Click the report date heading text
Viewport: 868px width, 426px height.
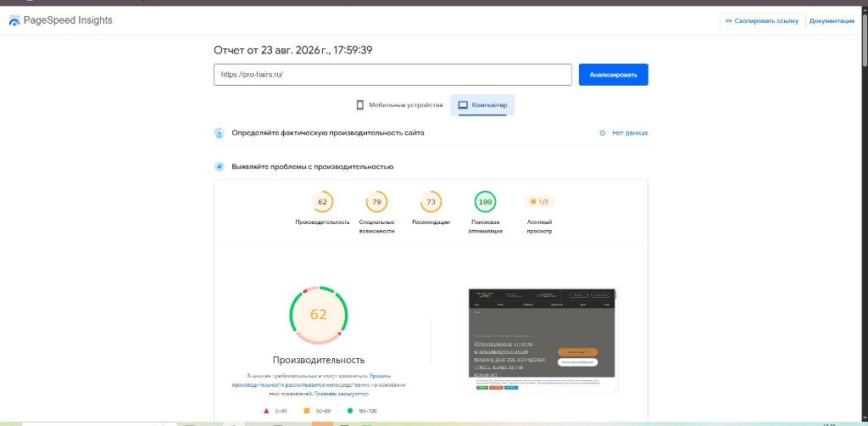pyautogui.click(x=292, y=50)
